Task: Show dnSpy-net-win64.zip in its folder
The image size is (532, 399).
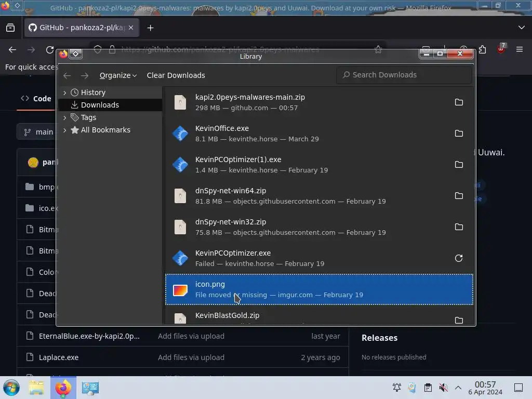Action: pyautogui.click(x=458, y=196)
